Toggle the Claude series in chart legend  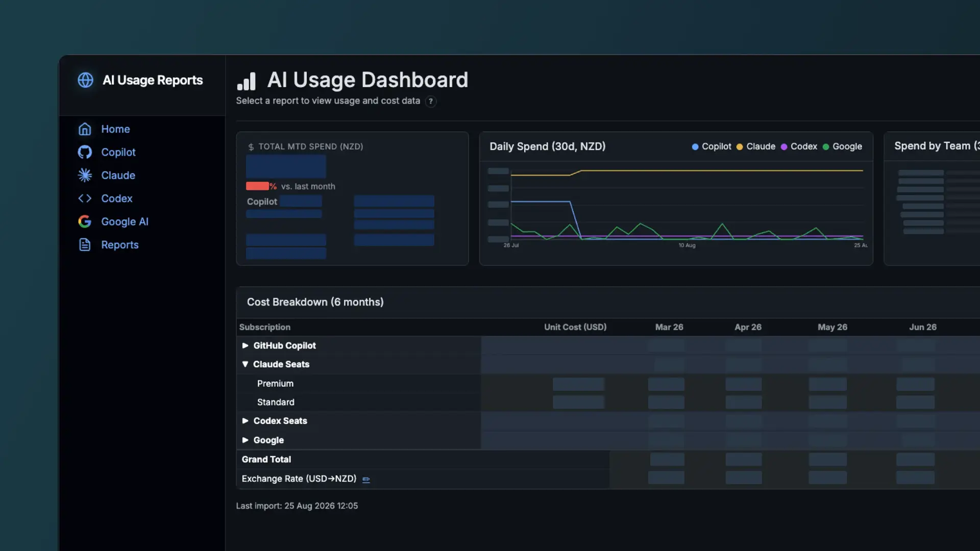click(755, 146)
